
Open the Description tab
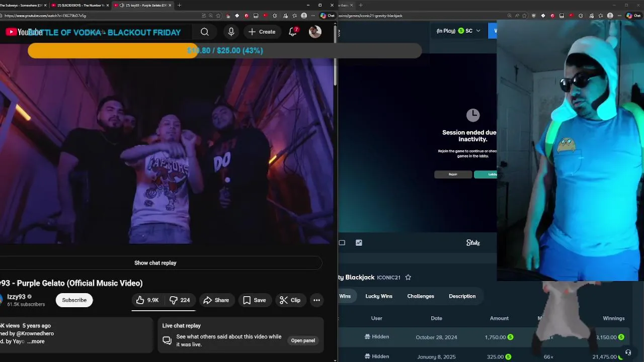(x=462, y=296)
